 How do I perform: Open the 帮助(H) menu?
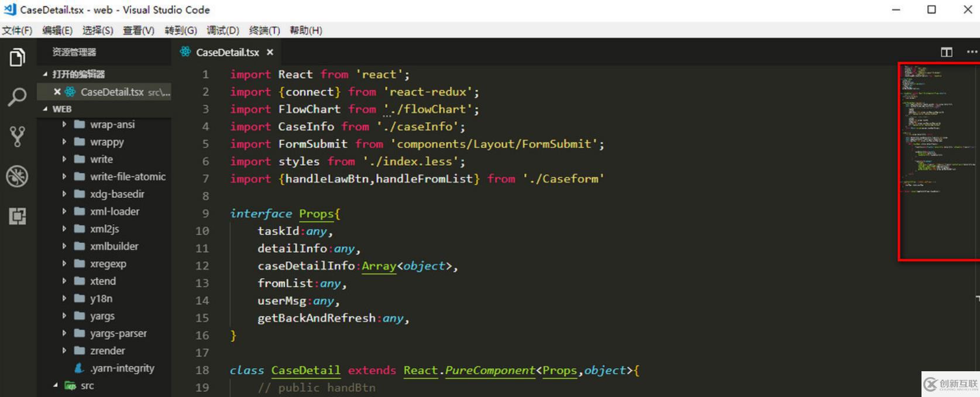point(306,30)
